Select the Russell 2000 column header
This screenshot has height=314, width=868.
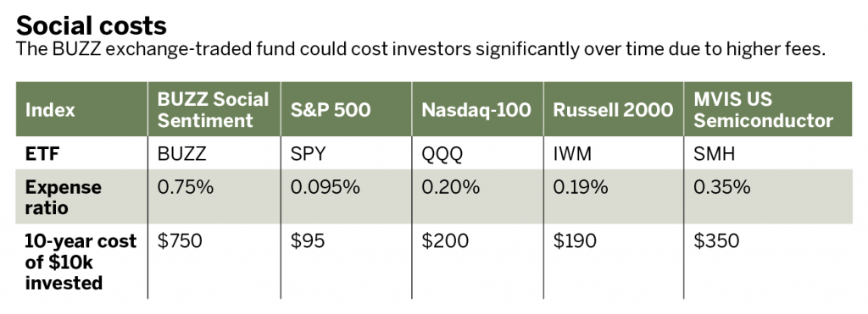(613, 109)
